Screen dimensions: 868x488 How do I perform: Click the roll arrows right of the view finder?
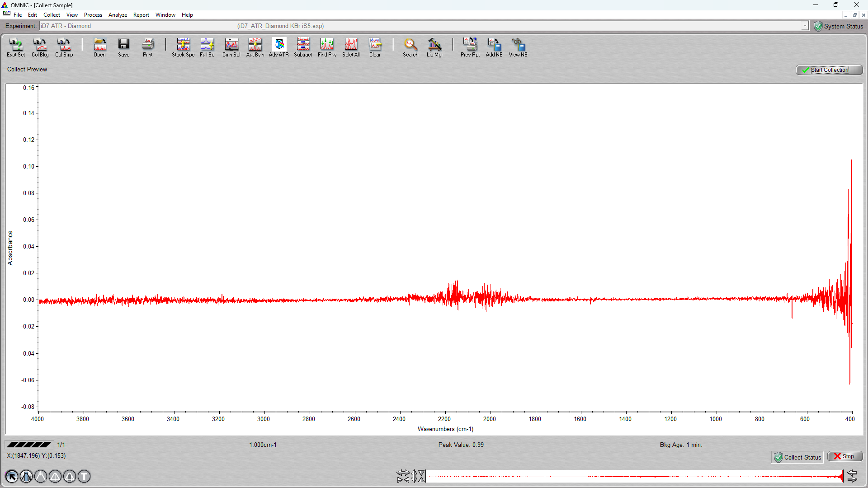[852, 476]
